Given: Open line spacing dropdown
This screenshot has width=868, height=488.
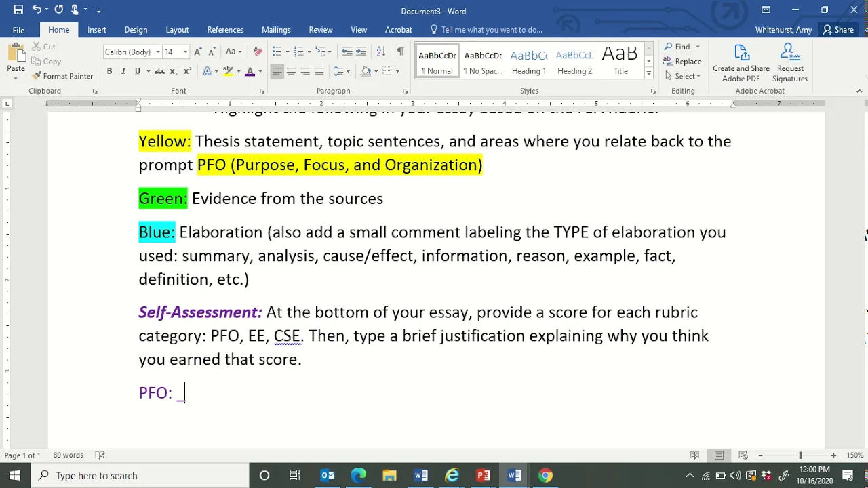Looking at the screenshot, I should point(342,71).
